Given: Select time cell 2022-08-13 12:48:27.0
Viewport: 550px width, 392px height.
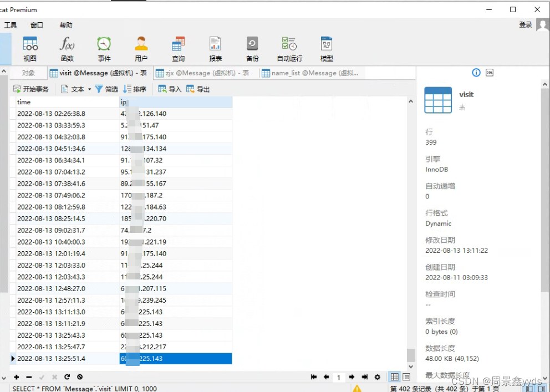Looking at the screenshot, I should [68, 288].
